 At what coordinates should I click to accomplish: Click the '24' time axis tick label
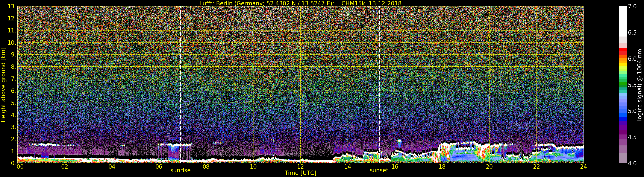[x=583, y=166]
